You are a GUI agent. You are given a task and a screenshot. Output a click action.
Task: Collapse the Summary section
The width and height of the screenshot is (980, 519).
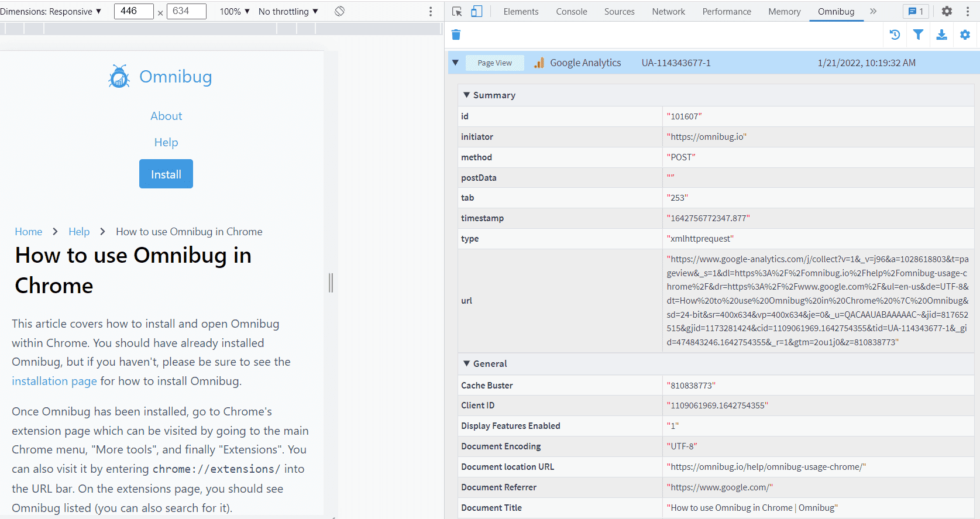point(466,95)
